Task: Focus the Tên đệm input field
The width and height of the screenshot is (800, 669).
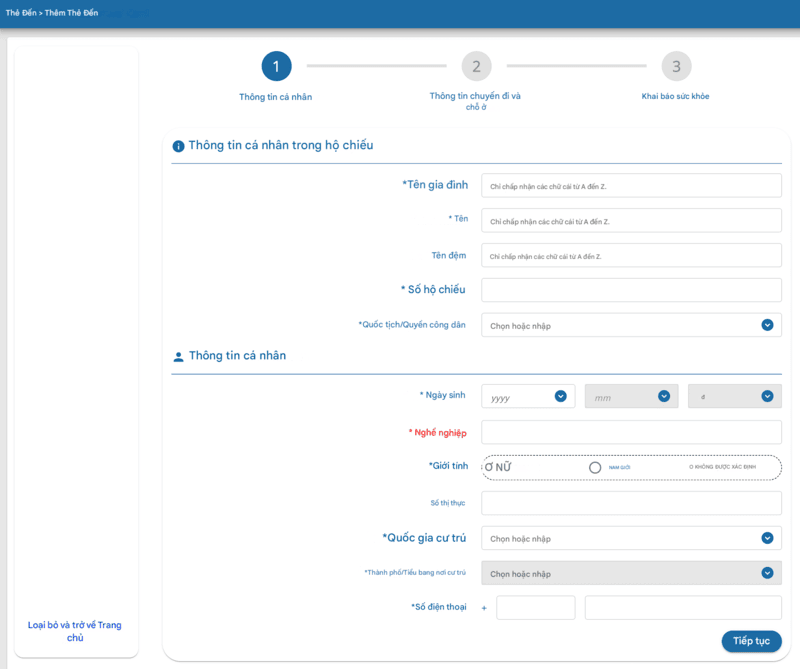Action: pyautogui.click(x=631, y=255)
